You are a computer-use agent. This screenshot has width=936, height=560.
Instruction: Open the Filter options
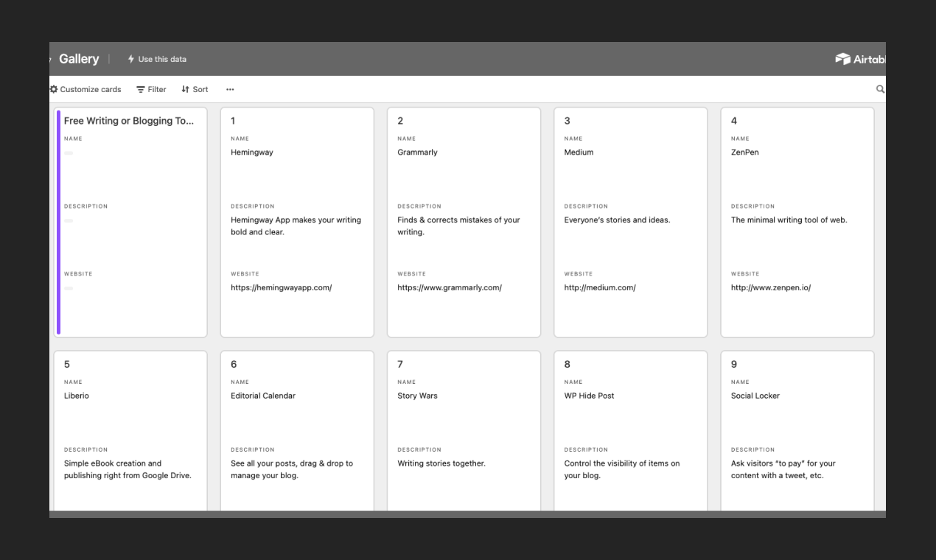click(151, 89)
